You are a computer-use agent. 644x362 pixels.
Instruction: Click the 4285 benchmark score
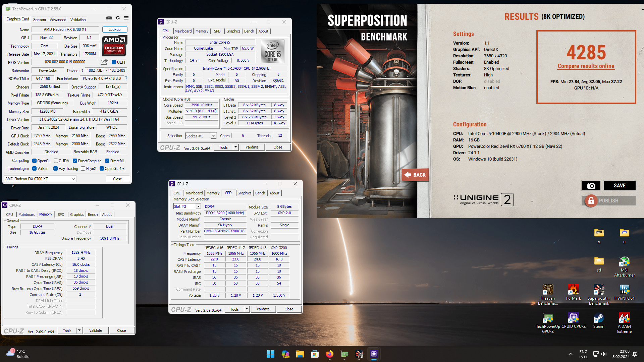[x=586, y=52]
